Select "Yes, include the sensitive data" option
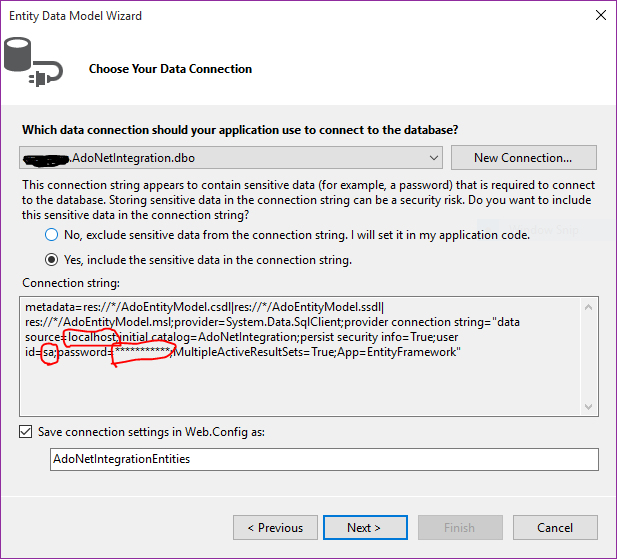The height and width of the screenshot is (559, 617). click(51, 260)
